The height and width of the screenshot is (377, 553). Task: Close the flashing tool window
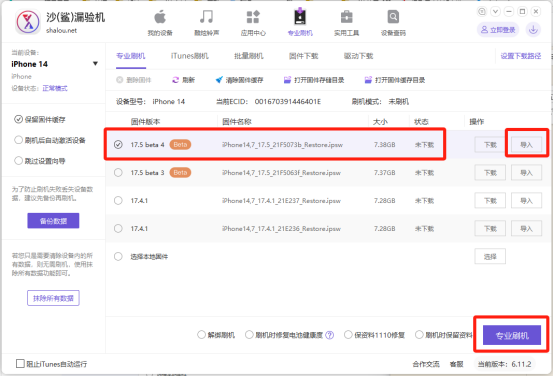(536, 12)
